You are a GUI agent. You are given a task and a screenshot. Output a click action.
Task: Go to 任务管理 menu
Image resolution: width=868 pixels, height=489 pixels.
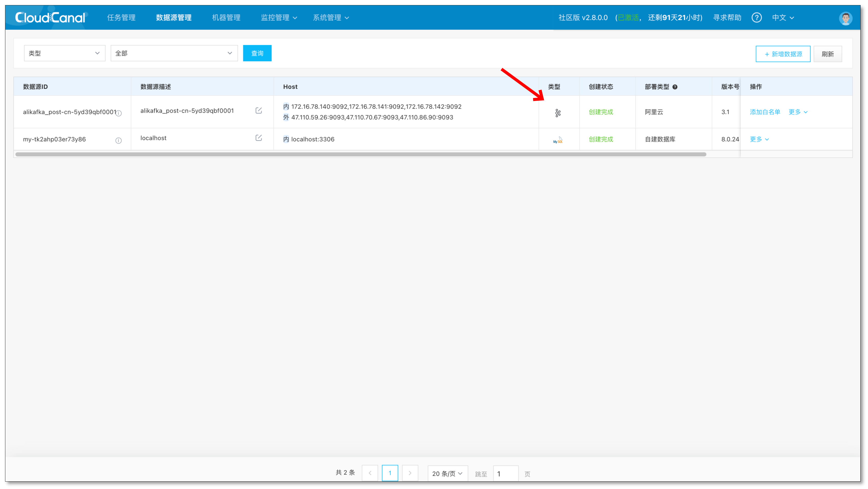(x=121, y=18)
